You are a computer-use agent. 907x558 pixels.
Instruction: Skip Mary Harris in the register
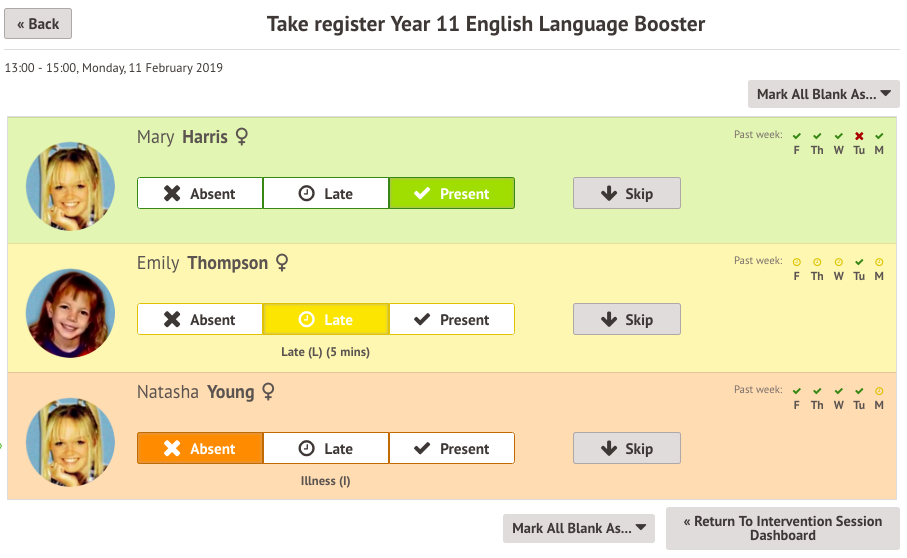point(626,194)
